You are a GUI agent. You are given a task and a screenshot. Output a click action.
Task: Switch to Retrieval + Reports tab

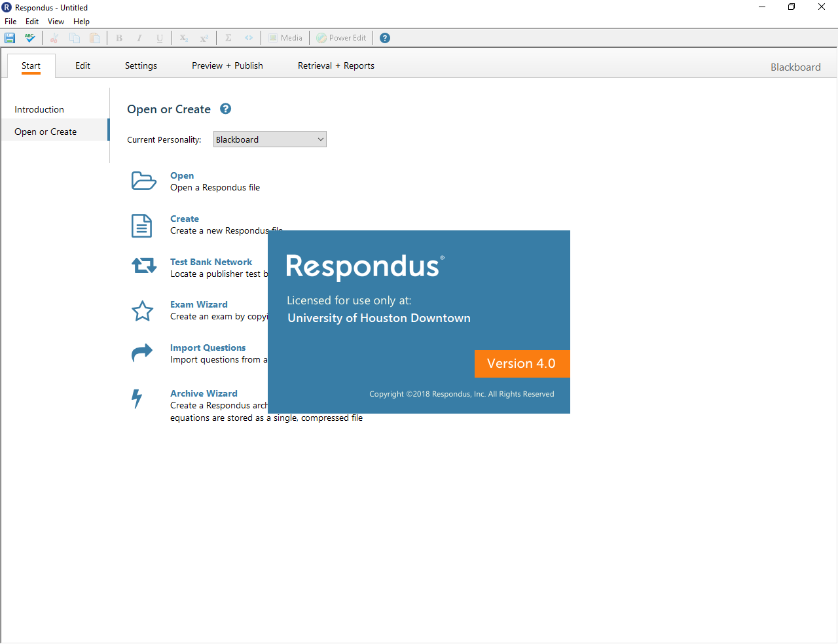[x=336, y=65]
